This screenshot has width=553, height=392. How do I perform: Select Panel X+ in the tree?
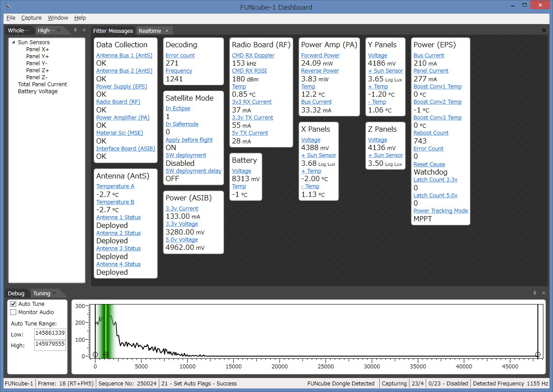[38, 49]
